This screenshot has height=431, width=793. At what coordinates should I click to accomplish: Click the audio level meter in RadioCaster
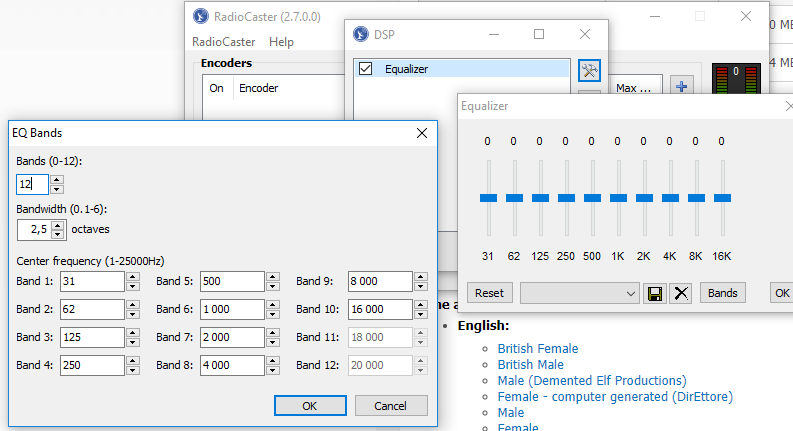point(736,79)
